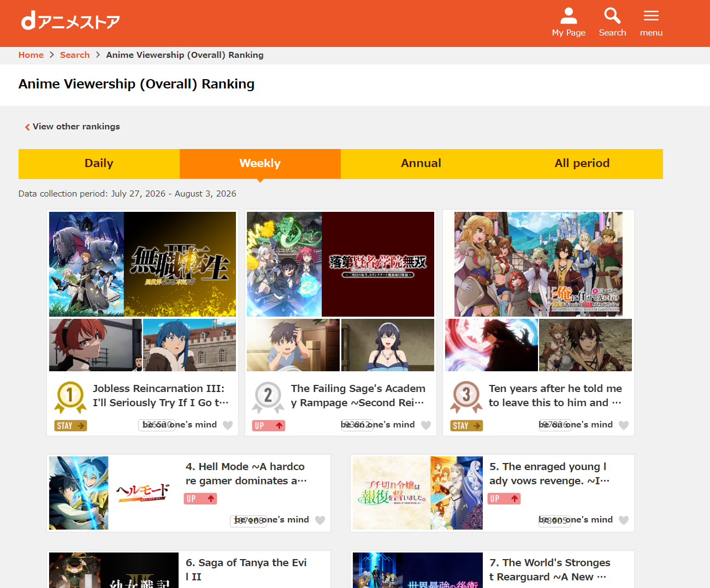Favorite the rank 3 Ten years after title
The height and width of the screenshot is (588, 710).
(624, 425)
